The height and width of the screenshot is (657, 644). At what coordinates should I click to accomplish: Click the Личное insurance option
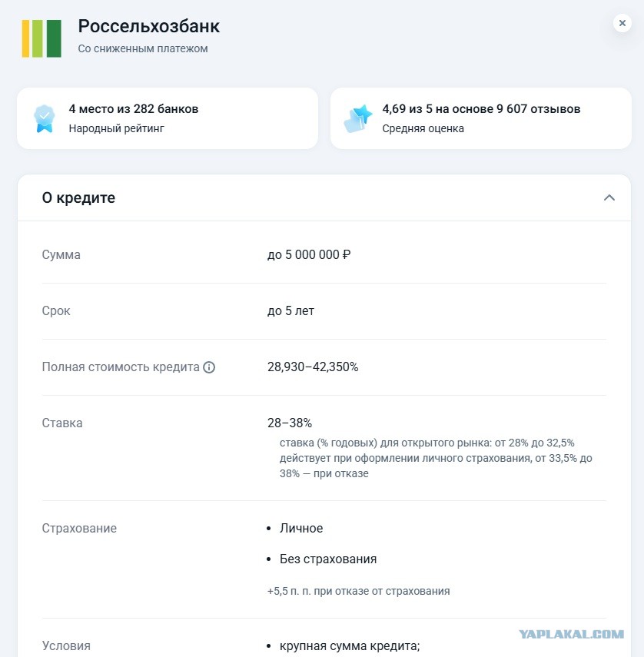(x=300, y=529)
